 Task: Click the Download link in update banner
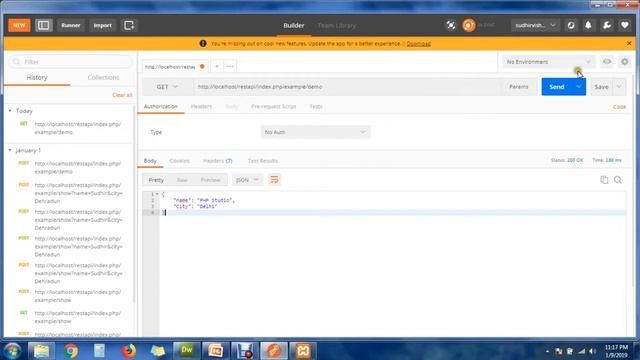coord(418,44)
